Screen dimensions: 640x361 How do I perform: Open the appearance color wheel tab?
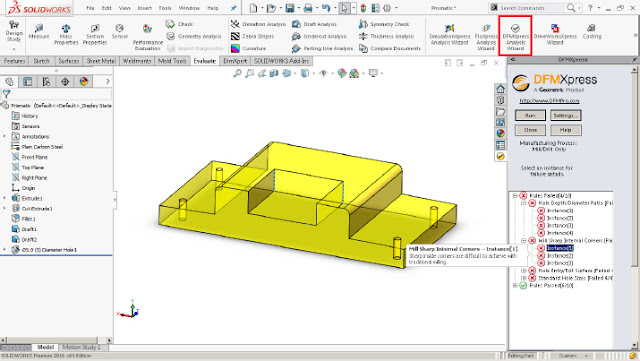click(x=84, y=81)
